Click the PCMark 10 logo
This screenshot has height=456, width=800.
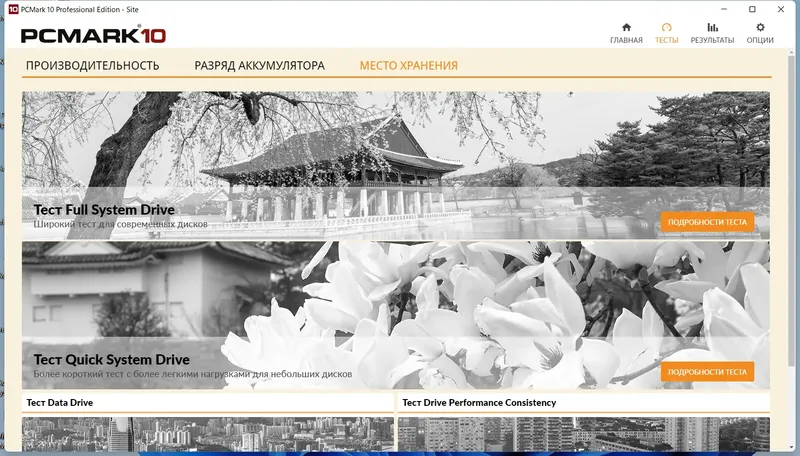tap(93, 35)
